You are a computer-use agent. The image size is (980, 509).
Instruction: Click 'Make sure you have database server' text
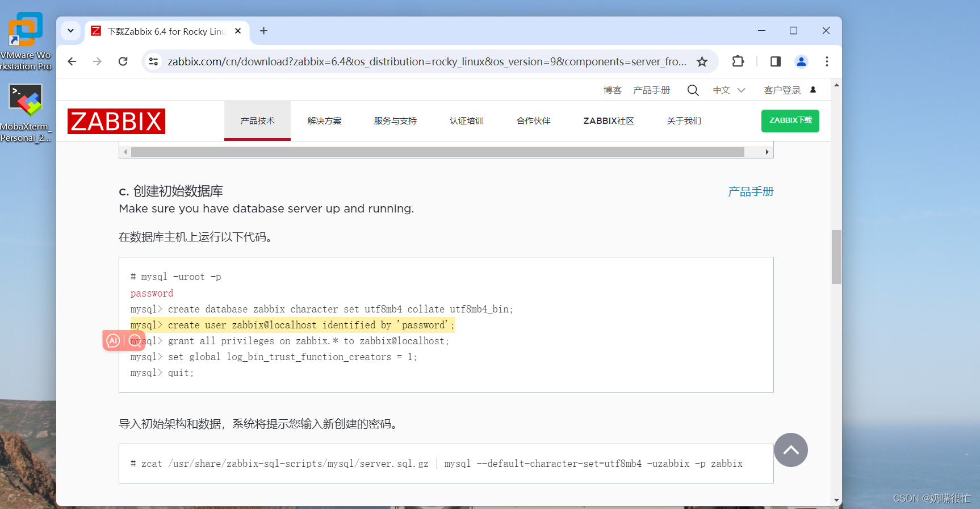(x=266, y=208)
